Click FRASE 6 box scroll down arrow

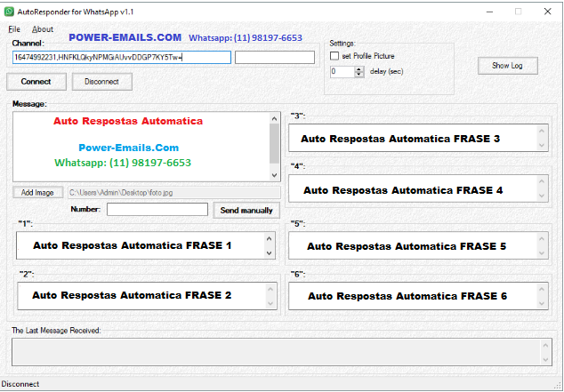542,304
